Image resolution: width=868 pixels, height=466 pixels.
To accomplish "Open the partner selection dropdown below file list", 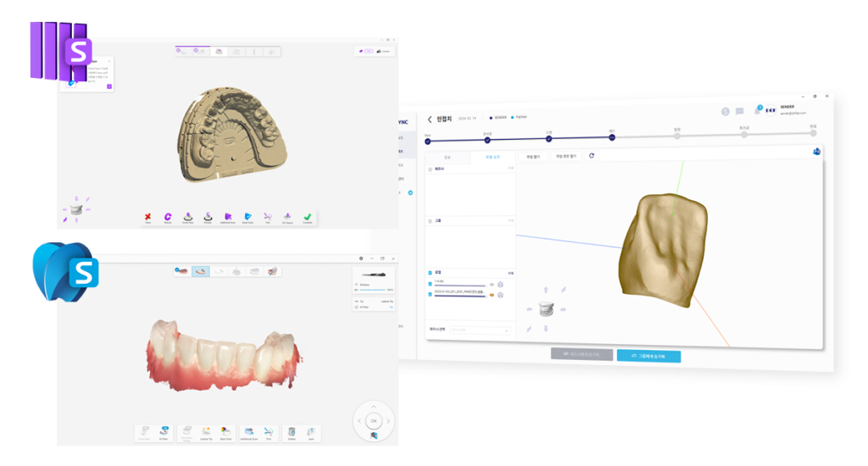I will coord(480,330).
